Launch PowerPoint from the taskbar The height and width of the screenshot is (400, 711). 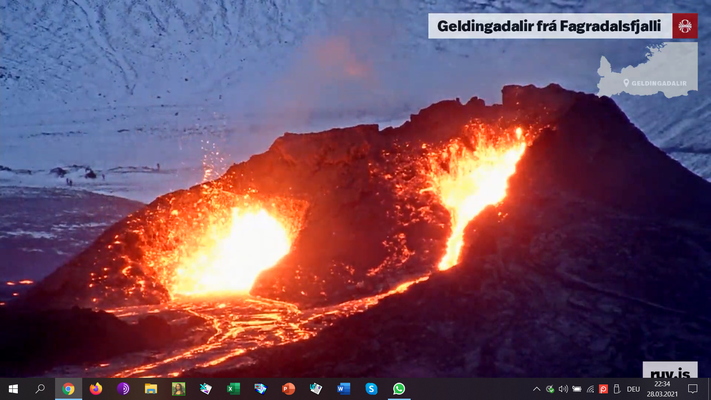[288, 389]
